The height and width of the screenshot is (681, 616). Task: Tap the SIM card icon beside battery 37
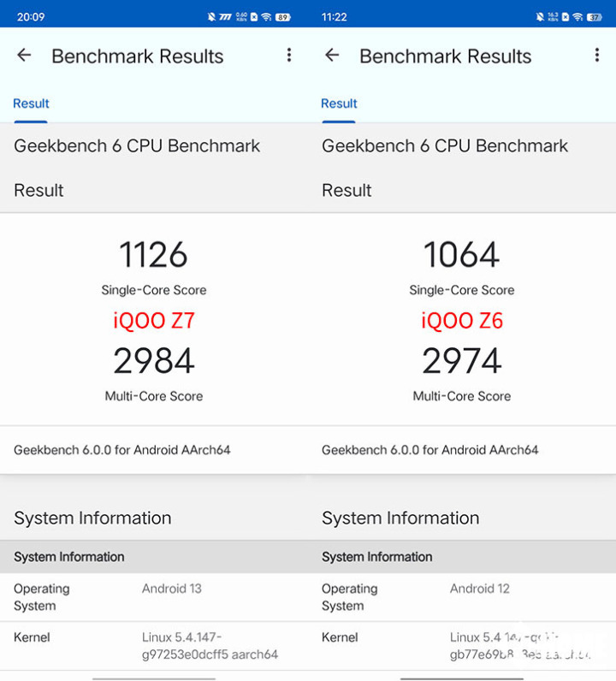click(566, 17)
